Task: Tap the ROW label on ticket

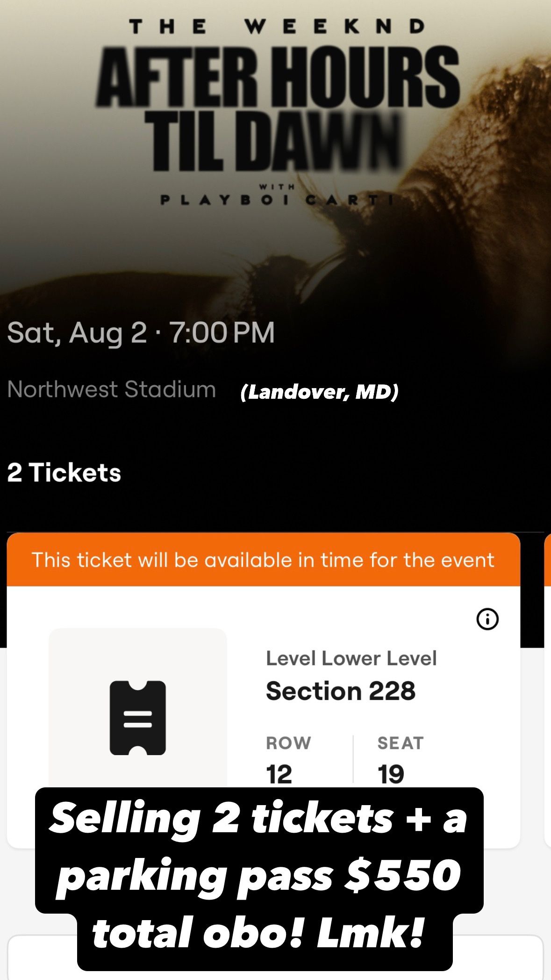Action: pyautogui.click(x=288, y=743)
